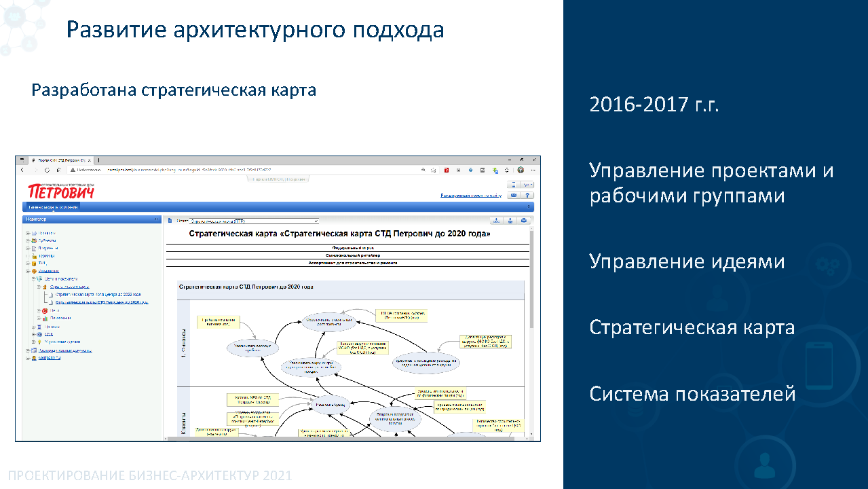Click the text Разработана стратегическая карта

click(174, 90)
